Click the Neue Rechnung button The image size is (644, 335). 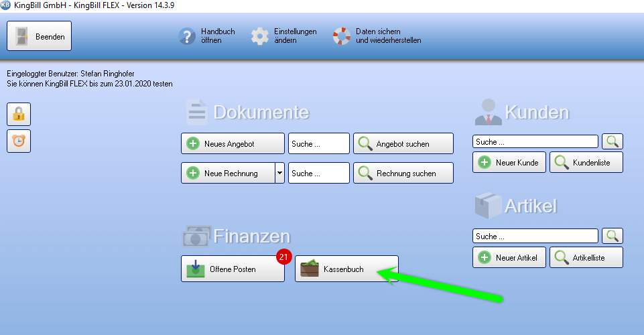point(227,173)
